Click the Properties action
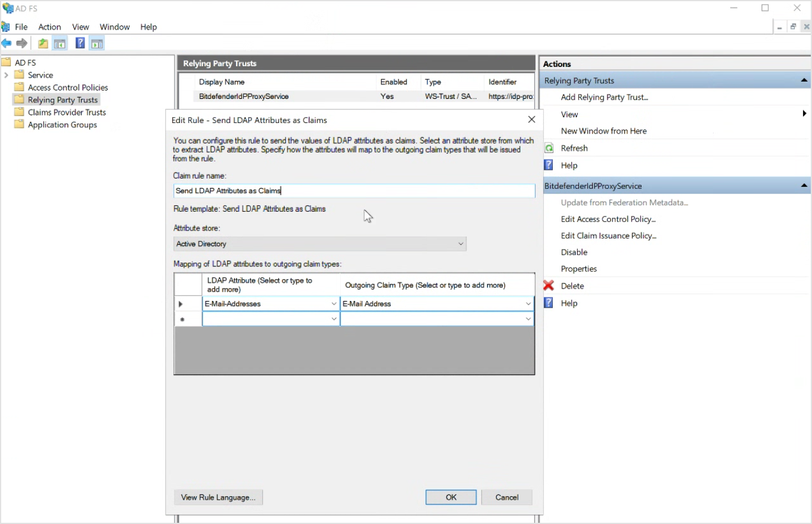 coord(579,269)
